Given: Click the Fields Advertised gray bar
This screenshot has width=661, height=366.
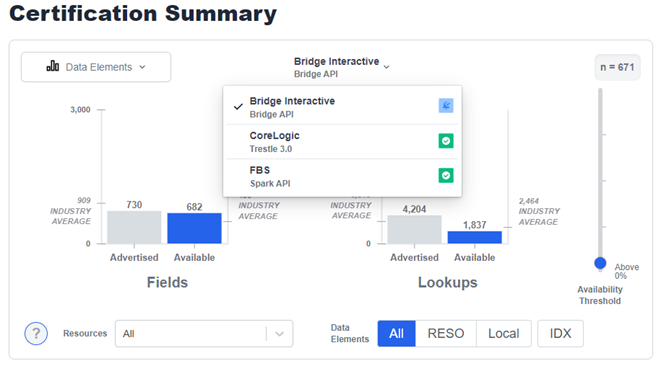Looking at the screenshot, I should [x=134, y=227].
